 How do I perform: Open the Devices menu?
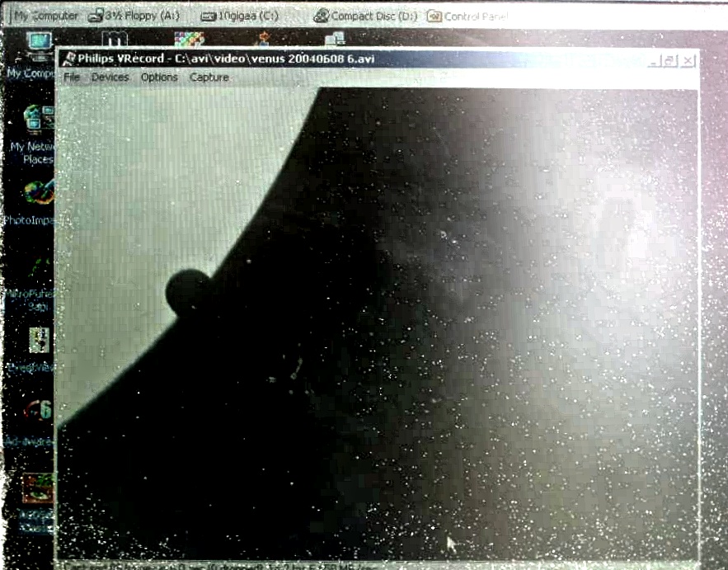[110, 78]
